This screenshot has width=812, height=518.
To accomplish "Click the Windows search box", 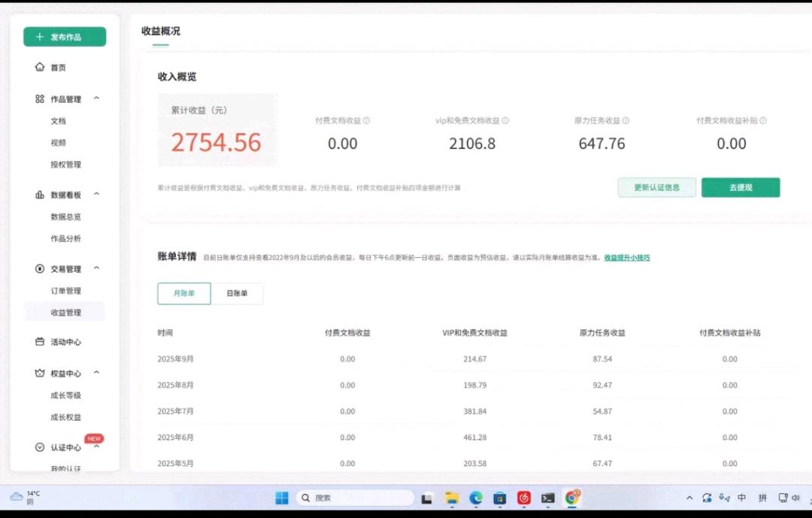I will point(353,497).
